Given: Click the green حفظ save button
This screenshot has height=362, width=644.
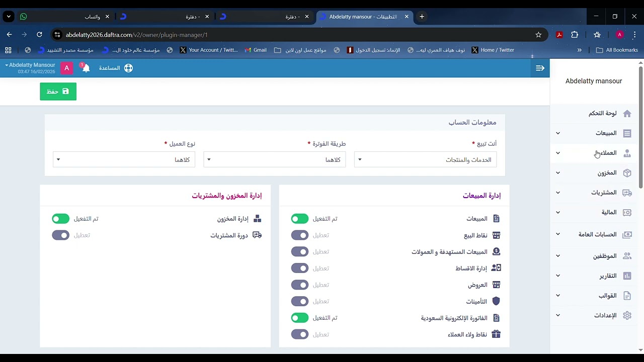Looking at the screenshot, I should tap(58, 92).
